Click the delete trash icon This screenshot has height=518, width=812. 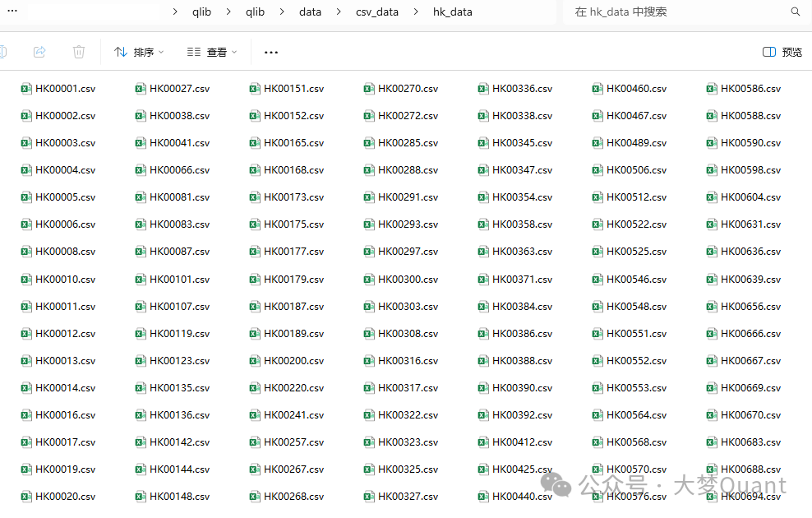pyautogui.click(x=79, y=52)
